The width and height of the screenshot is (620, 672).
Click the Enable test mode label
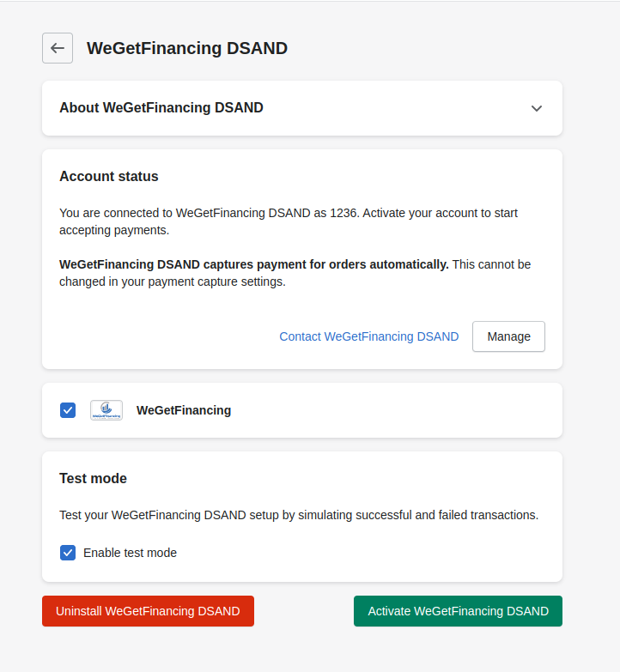pyautogui.click(x=130, y=553)
